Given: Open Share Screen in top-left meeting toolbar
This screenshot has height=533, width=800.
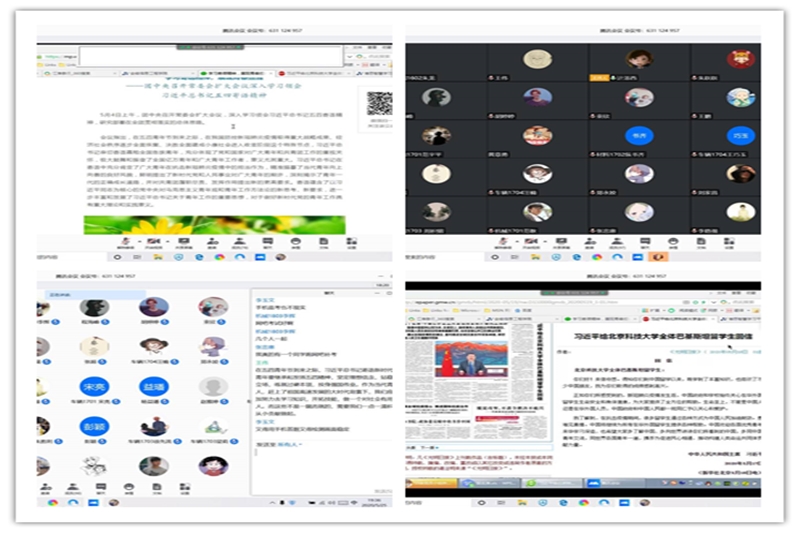Looking at the screenshot, I should click(185, 243).
